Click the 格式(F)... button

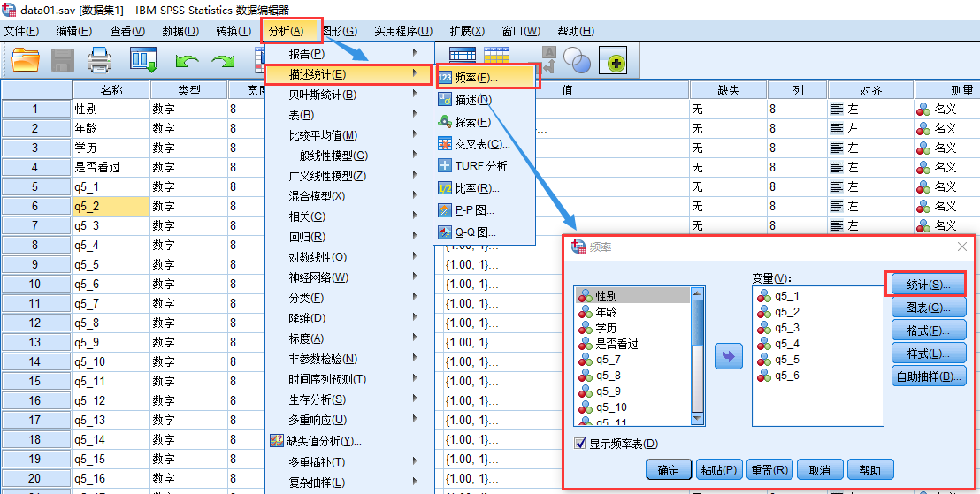929,331
